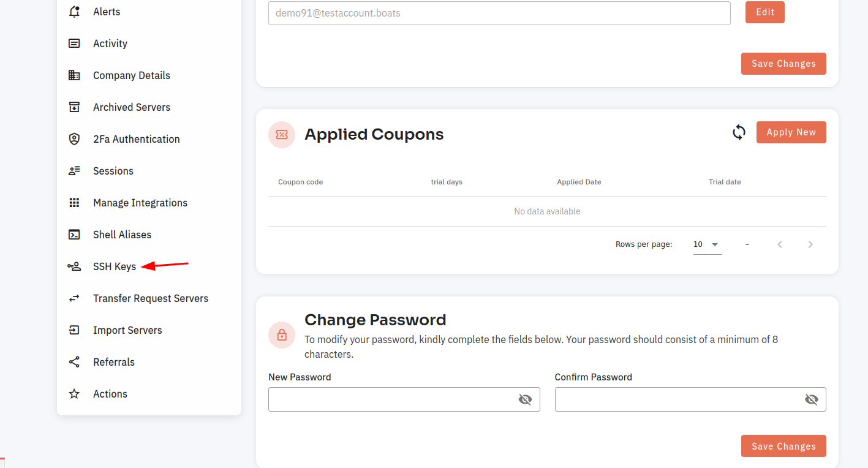The height and width of the screenshot is (468, 868).
Task: Go to previous page of coupons
Action: pos(780,244)
